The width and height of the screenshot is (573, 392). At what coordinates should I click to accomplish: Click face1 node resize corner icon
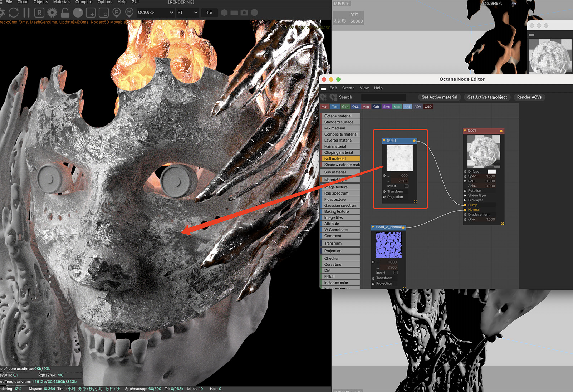pos(503,224)
